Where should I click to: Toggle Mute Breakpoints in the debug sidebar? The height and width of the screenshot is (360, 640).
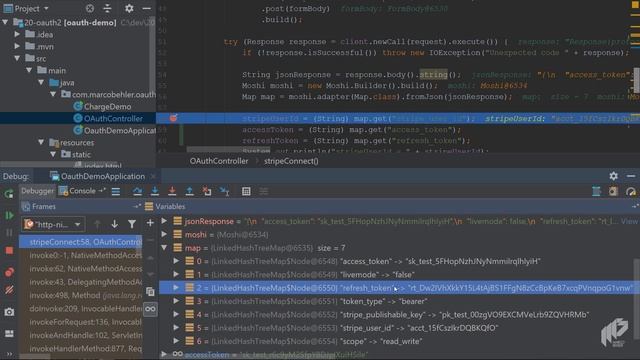point(9,290)
